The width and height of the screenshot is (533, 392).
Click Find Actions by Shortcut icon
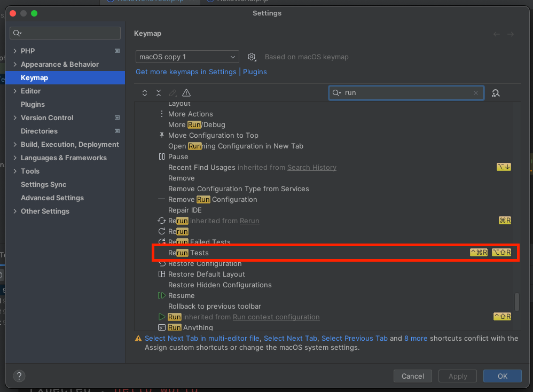coord(496,93)
